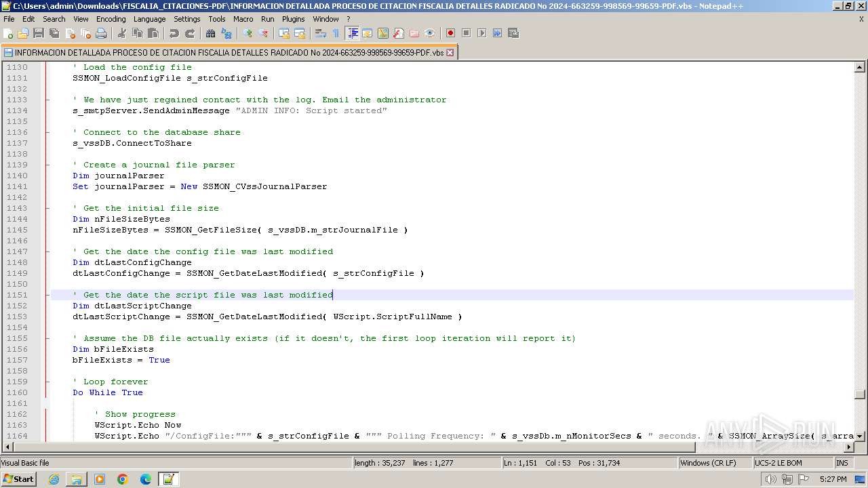The height and width of the screenshot is (488, 868).
Task: Open the View menu
Action: [x=81, y=19]
